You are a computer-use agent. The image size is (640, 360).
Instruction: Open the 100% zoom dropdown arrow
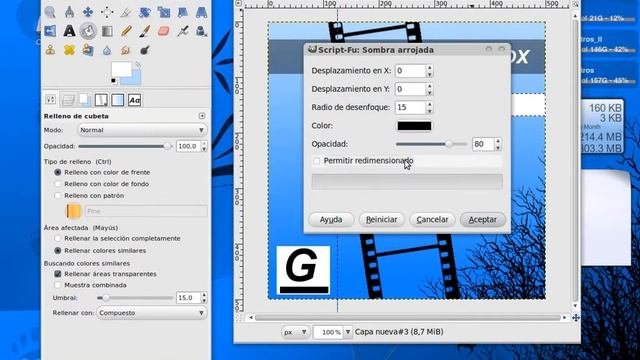tap(348, 332)
